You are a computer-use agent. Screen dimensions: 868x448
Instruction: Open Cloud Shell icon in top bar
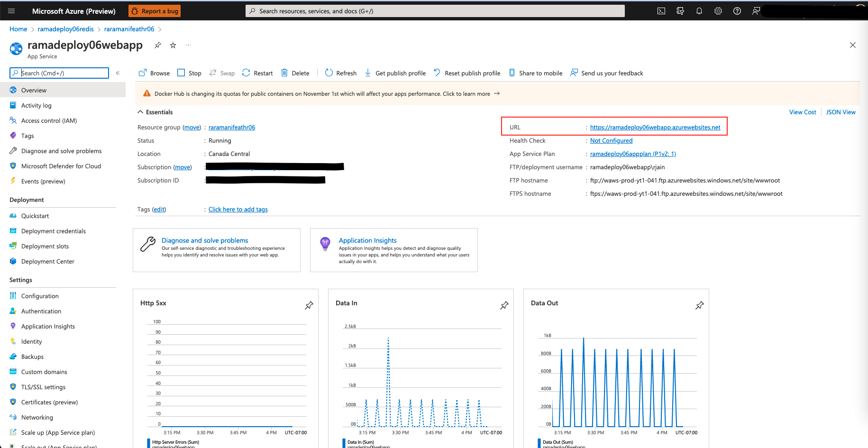click(x=661, y=11)
